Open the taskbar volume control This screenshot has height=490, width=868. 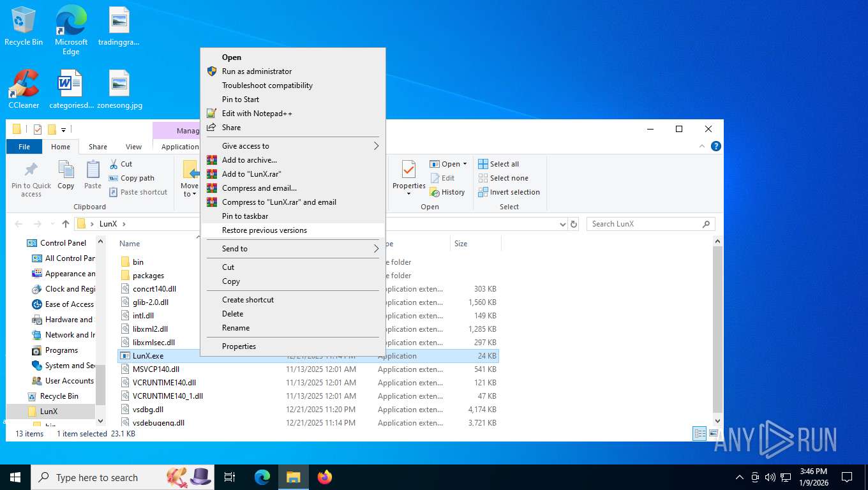[x=770, y=477]
